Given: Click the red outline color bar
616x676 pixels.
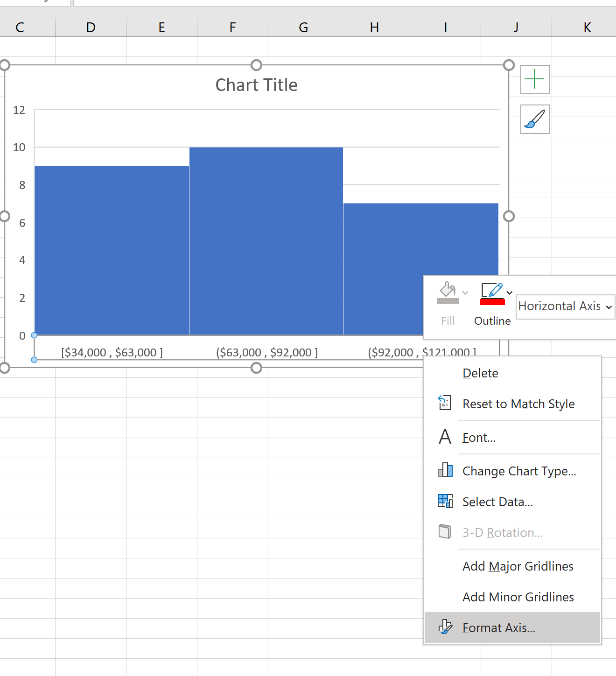Looking at the screenshot, I should pos(492,302).
